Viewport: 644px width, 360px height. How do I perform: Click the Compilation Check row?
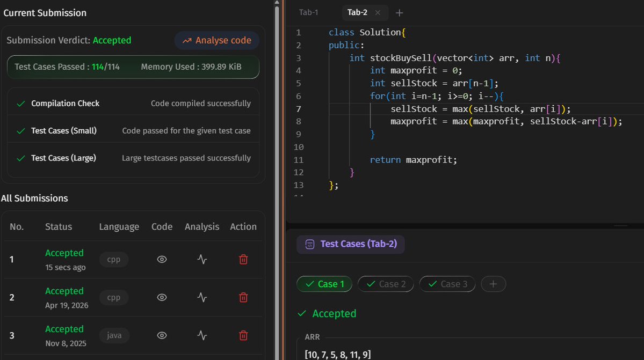tap(133, 104)
